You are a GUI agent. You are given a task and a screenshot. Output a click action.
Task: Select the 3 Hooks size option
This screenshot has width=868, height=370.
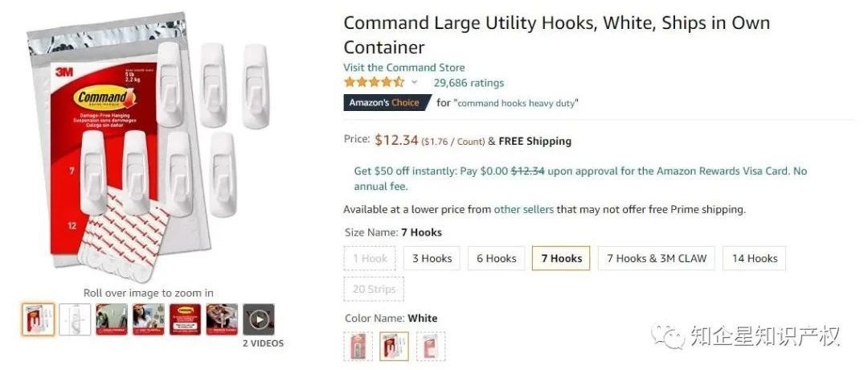click(432, 258)
